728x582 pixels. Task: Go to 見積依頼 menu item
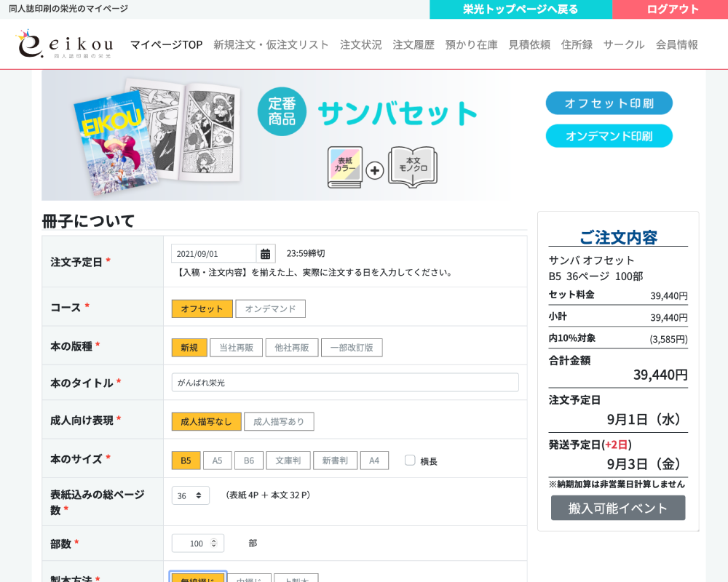529,44
